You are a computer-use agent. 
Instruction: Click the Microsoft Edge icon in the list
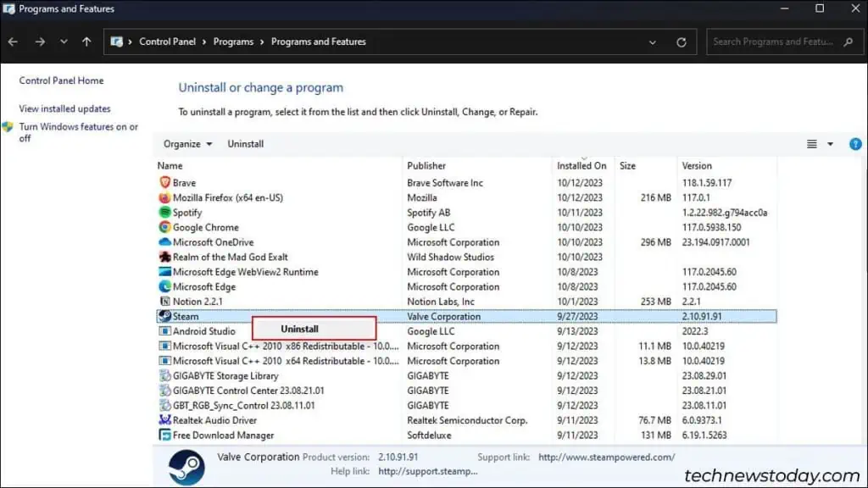pos(164,286)
